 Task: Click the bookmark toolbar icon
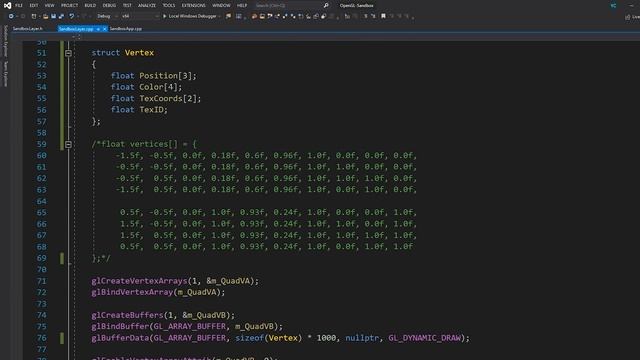click(383, 16)
